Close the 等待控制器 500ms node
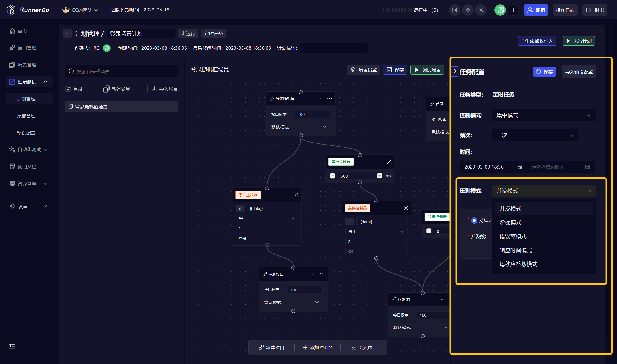Screen dimensions: 617x364 pos(389,162)
